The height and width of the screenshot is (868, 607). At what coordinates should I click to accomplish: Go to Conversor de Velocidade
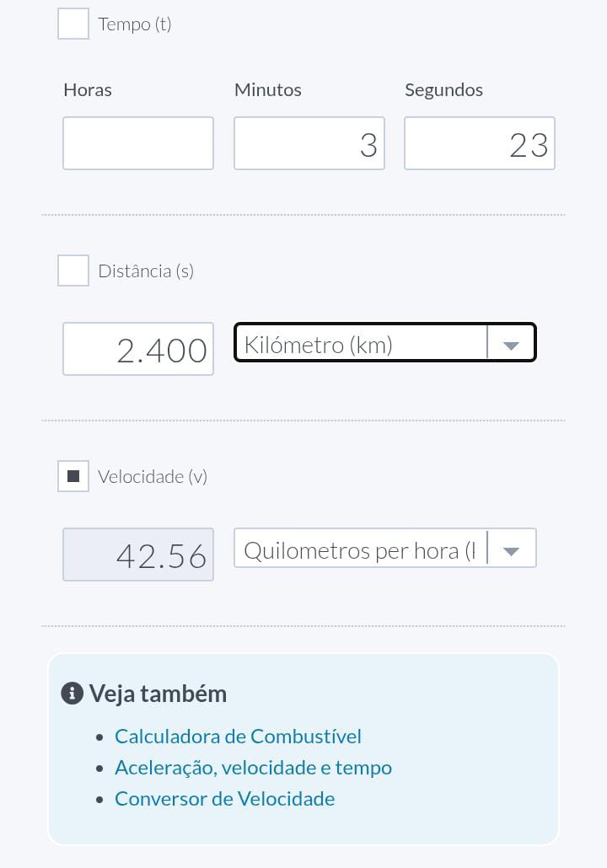(x=224, y=798)
